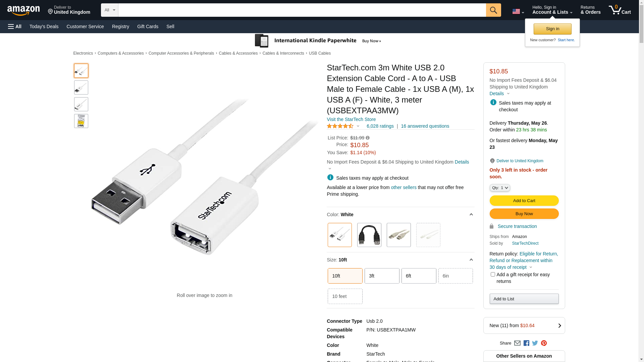The image size is (644, 362).
Task: Share product via Facebook icon
Action: 526,343
